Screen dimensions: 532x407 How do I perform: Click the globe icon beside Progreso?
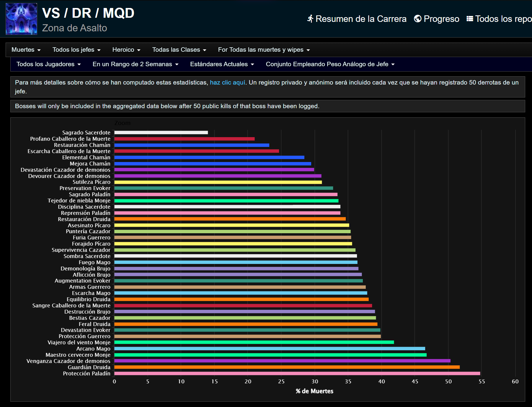coord(417,19)
